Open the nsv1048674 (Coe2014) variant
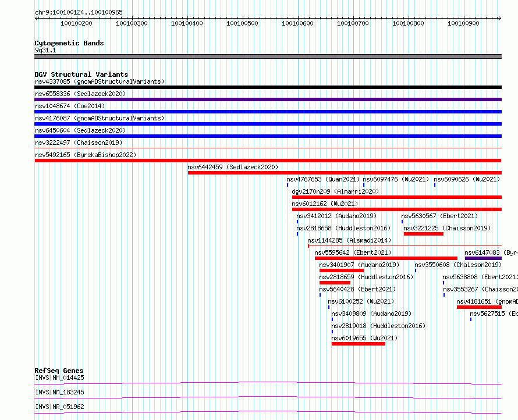 click(70, 106)
